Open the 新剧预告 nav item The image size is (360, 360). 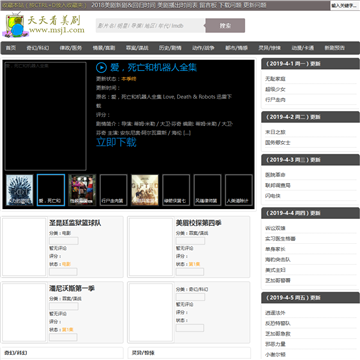[x=335, y=48]
